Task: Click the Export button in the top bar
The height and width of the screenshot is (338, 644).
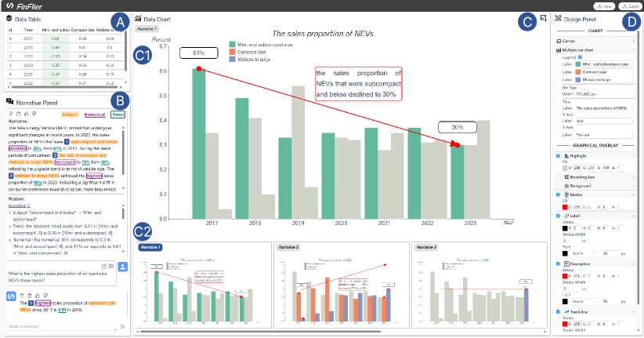Action: 630,6
